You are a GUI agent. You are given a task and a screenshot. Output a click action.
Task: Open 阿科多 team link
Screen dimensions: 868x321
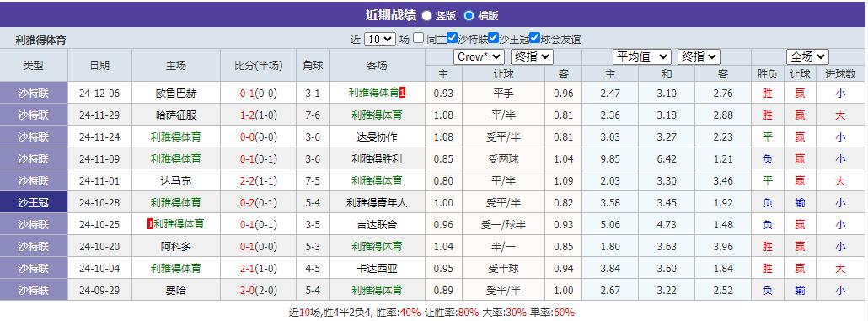[x=176, y=247]
